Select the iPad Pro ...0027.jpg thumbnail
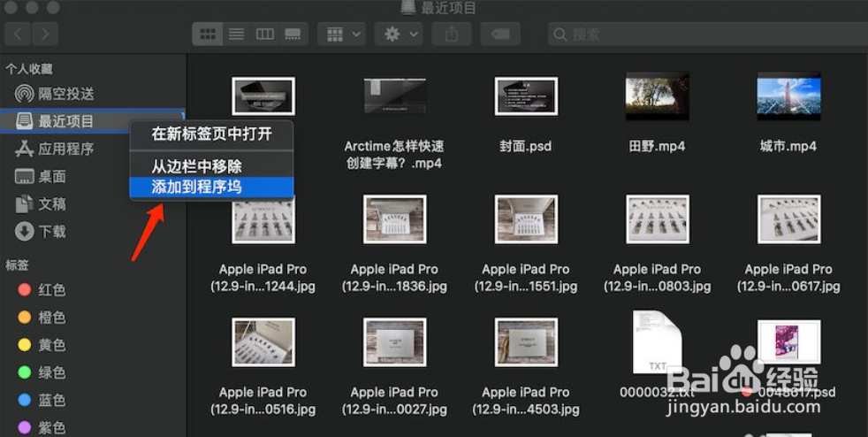This screenshot has height=437, width=868. tap(395, 342)
